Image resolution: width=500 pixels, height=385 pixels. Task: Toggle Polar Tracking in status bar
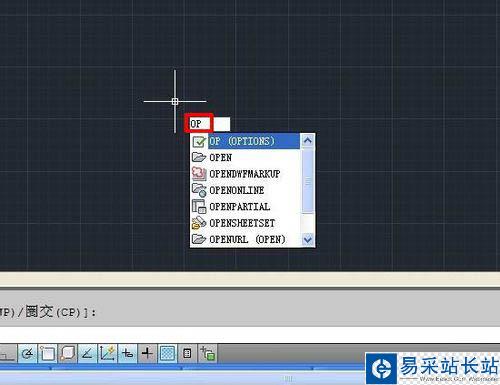28,353
